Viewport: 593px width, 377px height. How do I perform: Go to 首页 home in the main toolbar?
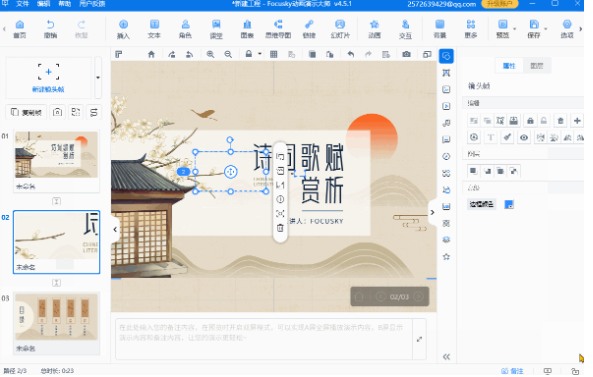click(x=20, y=29)
